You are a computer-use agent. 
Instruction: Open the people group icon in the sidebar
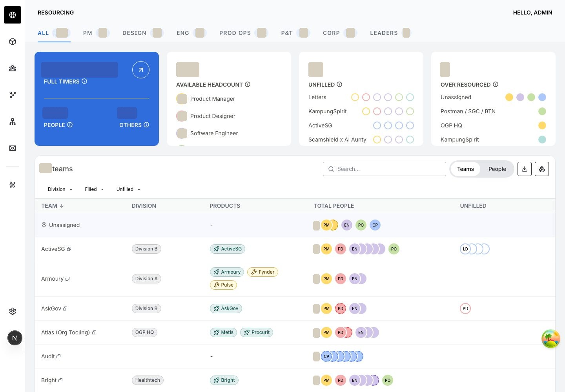pos(13,68)
